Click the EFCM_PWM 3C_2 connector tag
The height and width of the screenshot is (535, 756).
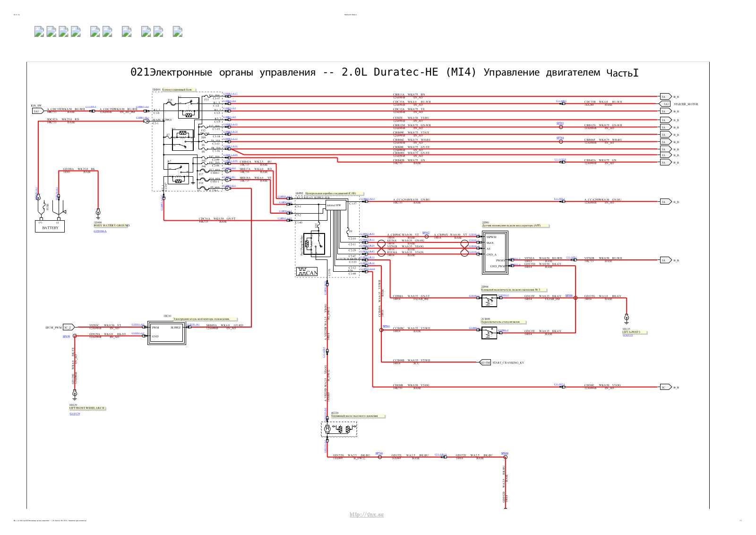[x=69, y=327]
